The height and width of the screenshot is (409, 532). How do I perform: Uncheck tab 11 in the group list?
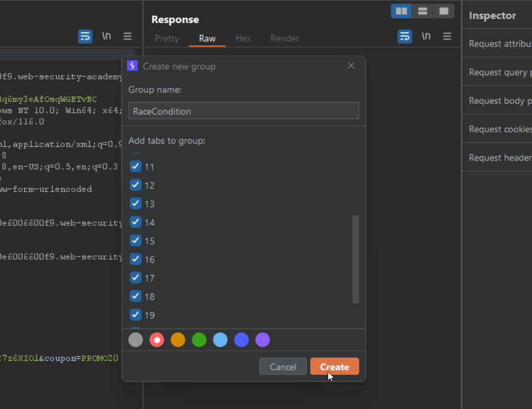coord(136,167)
